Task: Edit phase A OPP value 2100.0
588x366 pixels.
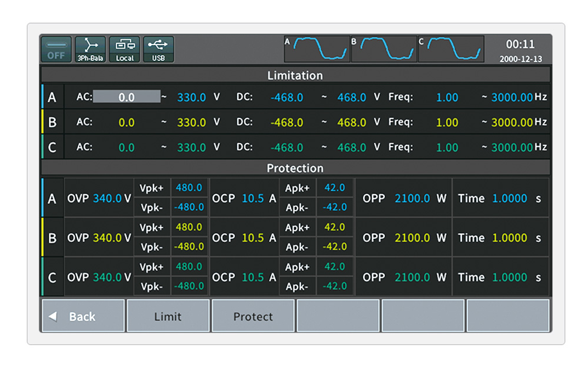Action: 412,198
